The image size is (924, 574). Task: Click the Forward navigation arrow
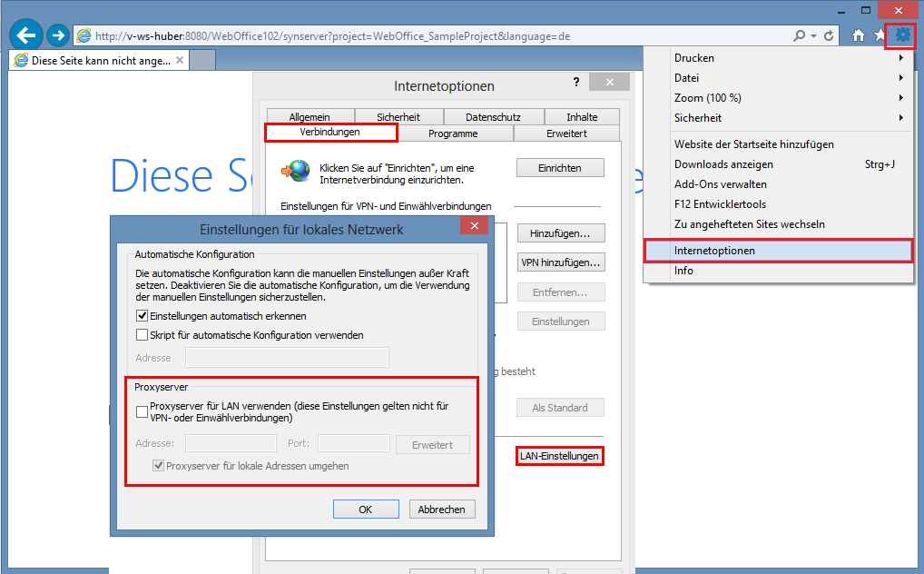coord(56,35)
